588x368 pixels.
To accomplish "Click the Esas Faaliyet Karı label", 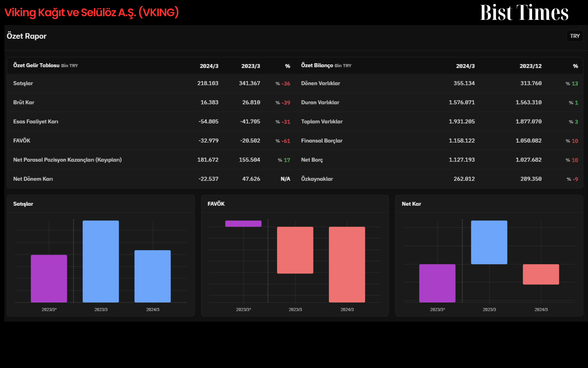I will click(x=36, y=121).
